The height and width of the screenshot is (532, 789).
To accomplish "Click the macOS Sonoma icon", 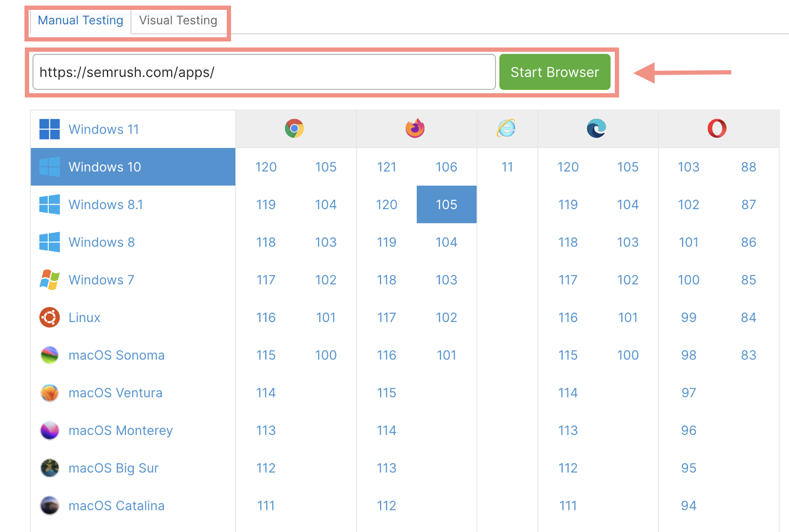I will (x=50, y=355).
